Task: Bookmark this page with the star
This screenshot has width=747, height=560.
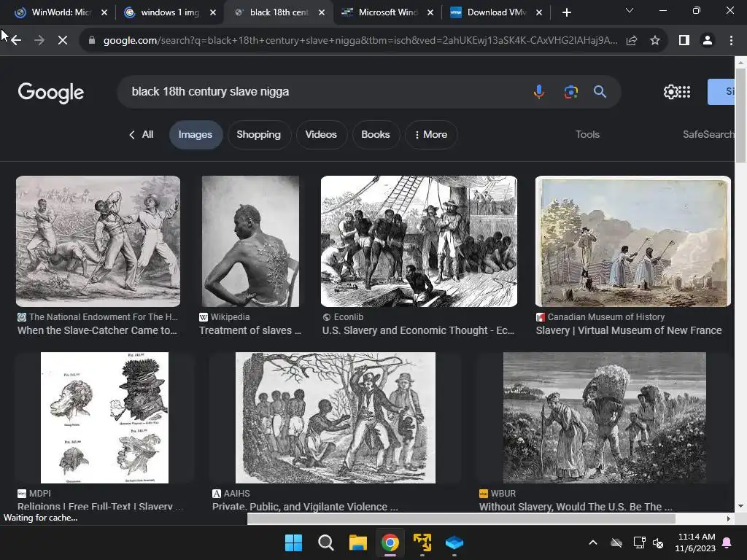Action: click(x=655, y=41)
